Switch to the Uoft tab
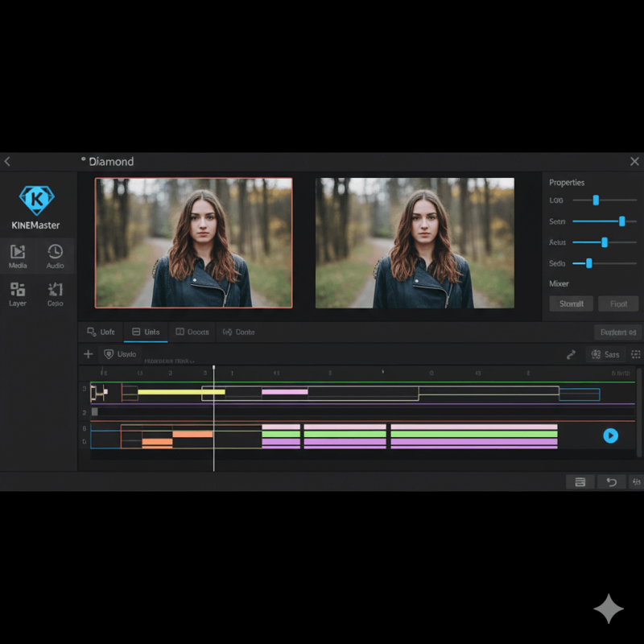The height and width of the screenshot is (644, 644). click(x=101, y=332)
